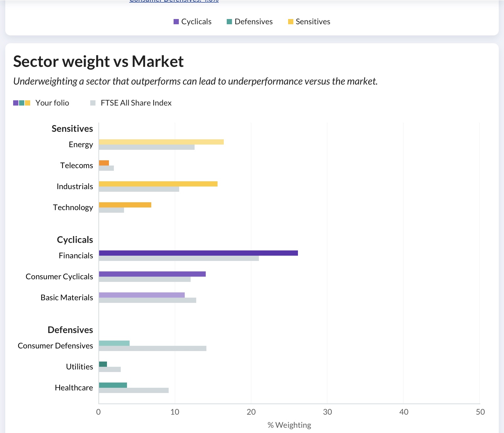Screen dimensions: 504x433
Task: Click the Cyclicals group heading in chart
Action: [x=75, y=240]
